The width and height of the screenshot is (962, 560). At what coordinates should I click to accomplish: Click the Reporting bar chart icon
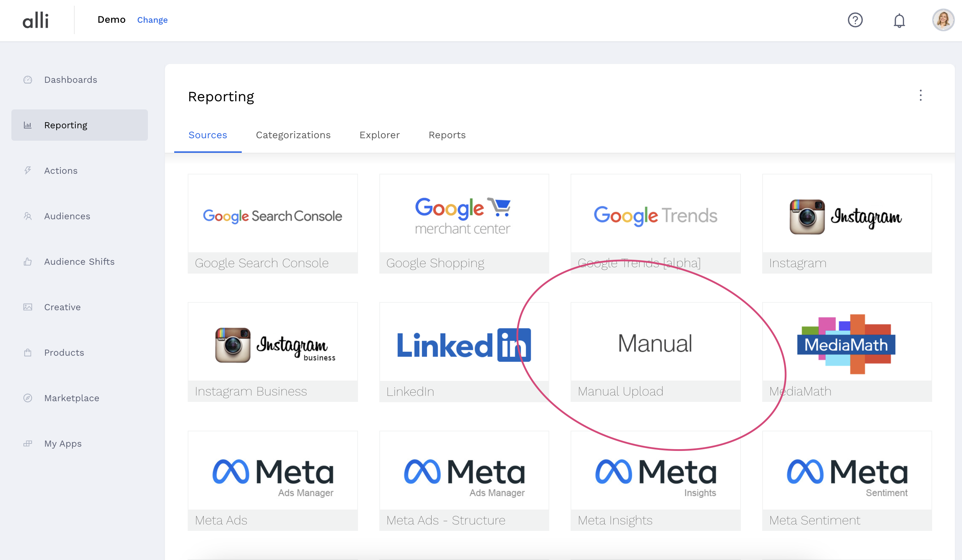28,125
